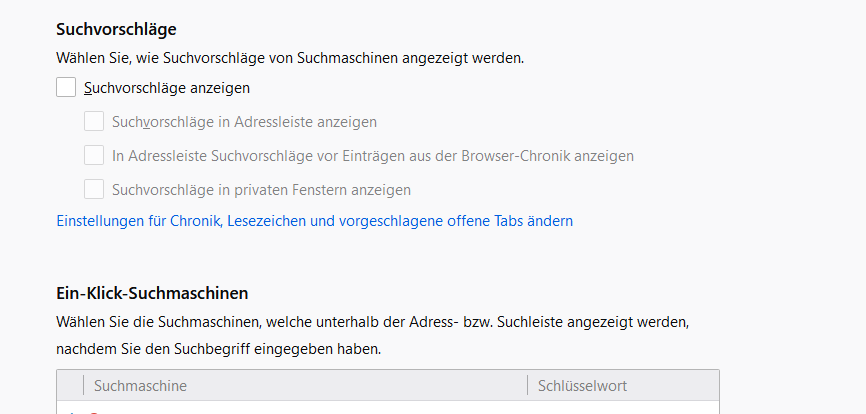This screenshot has height=414, width=866.
Task: Toggle 'Suchvorschläge in privaten Fenstern anzeigen' checkbox
Action: click(x=94, y=189)
